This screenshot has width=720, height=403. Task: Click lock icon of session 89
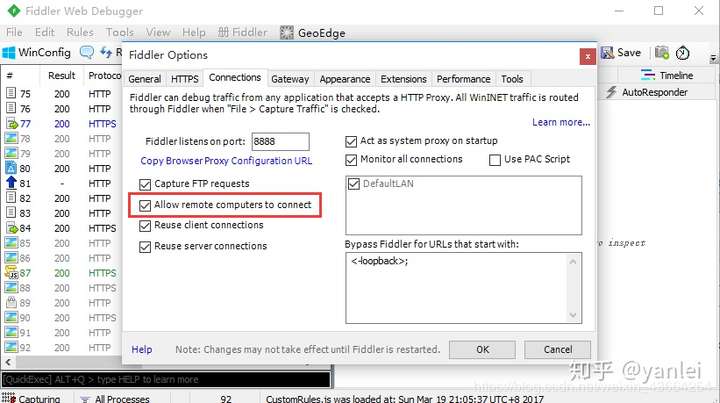(11, 302)
